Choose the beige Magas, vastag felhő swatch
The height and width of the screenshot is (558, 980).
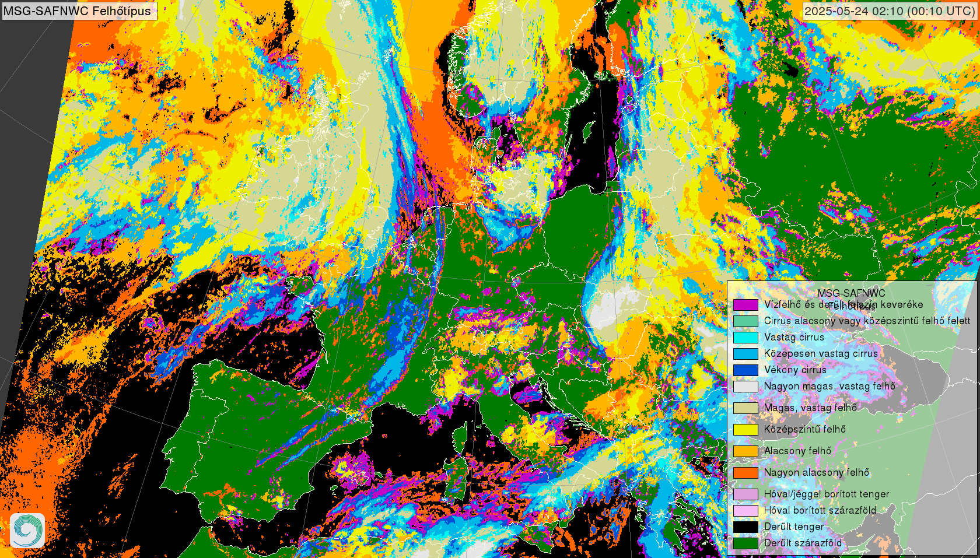point(745,408)
